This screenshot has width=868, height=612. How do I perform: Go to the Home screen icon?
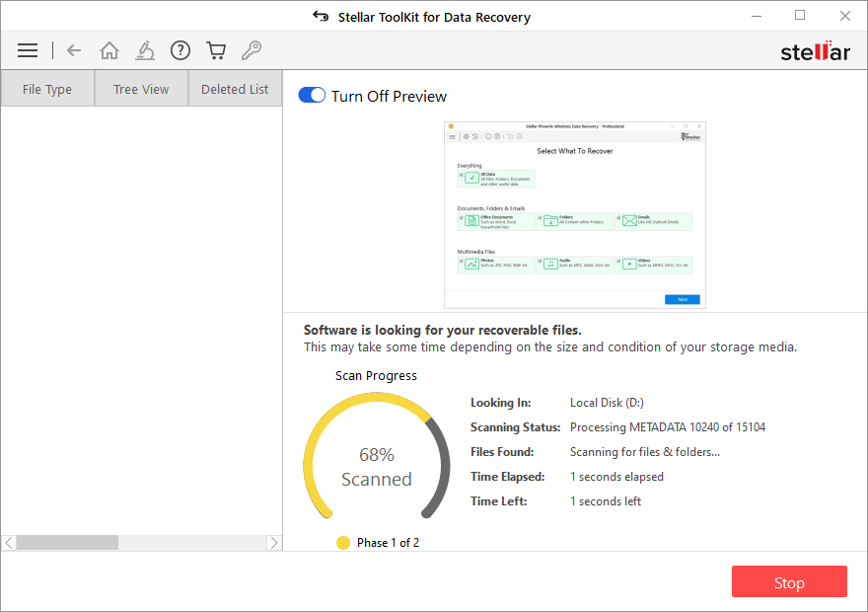click(x=109, y=50)
